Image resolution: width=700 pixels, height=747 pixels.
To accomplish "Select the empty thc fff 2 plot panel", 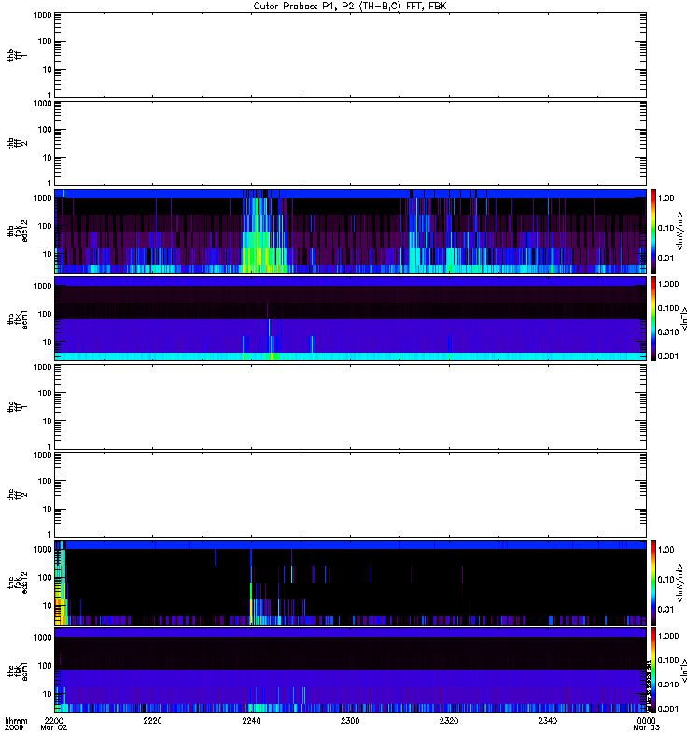I will (350, 495).
